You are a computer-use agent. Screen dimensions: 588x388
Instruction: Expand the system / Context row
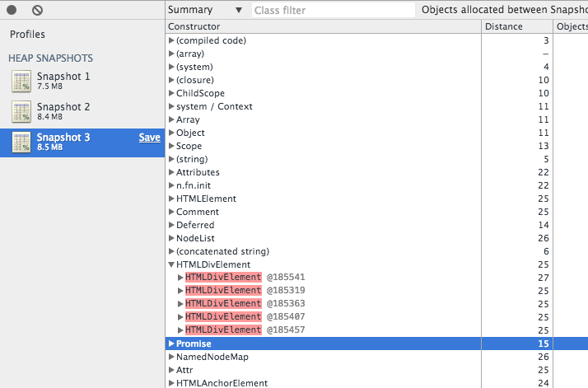coord(171,106)
